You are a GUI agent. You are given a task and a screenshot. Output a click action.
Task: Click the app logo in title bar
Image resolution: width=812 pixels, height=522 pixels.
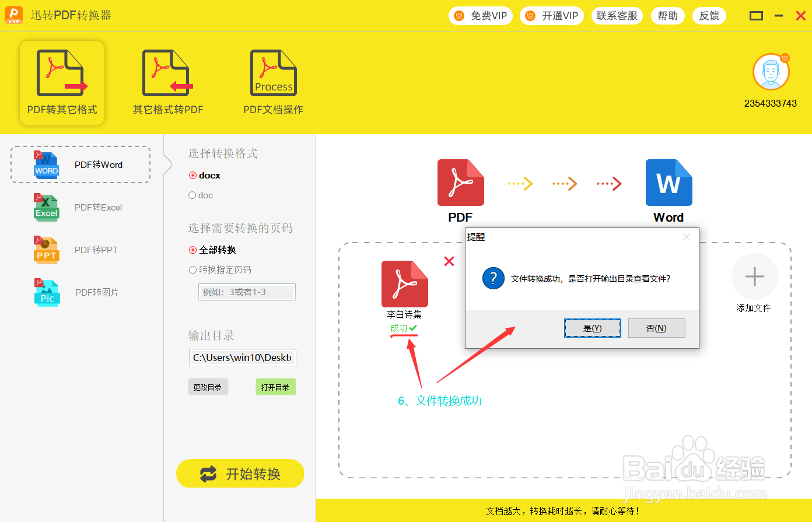pyautogui.click(x=14, y=15)
